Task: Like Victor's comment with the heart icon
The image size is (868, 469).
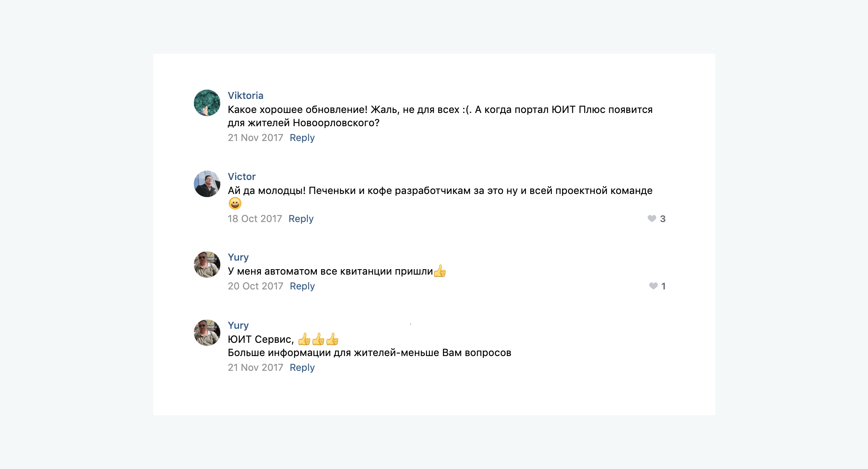Action: (652, 219)
